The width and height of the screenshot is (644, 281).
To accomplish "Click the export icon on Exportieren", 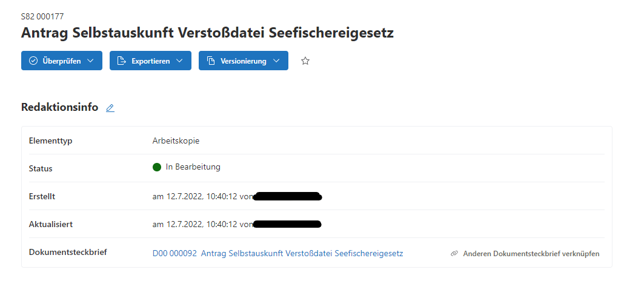I will (121, 61).
